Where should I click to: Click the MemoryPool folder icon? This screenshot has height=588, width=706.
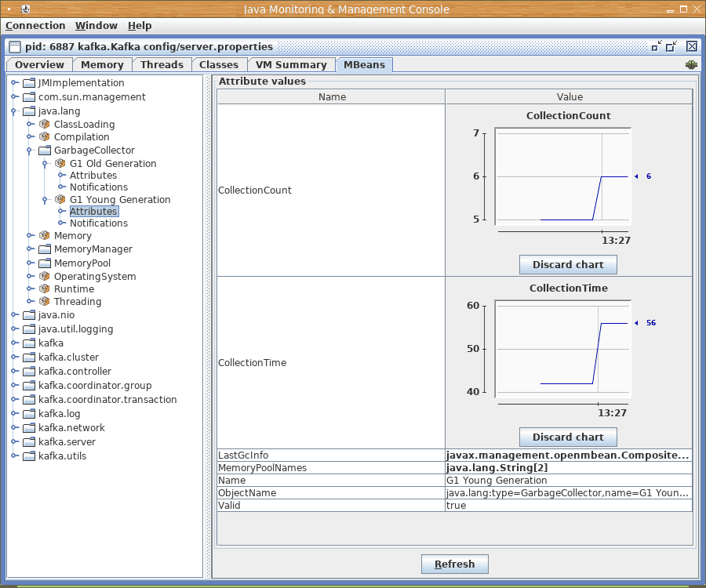click(x=45, y=263)
